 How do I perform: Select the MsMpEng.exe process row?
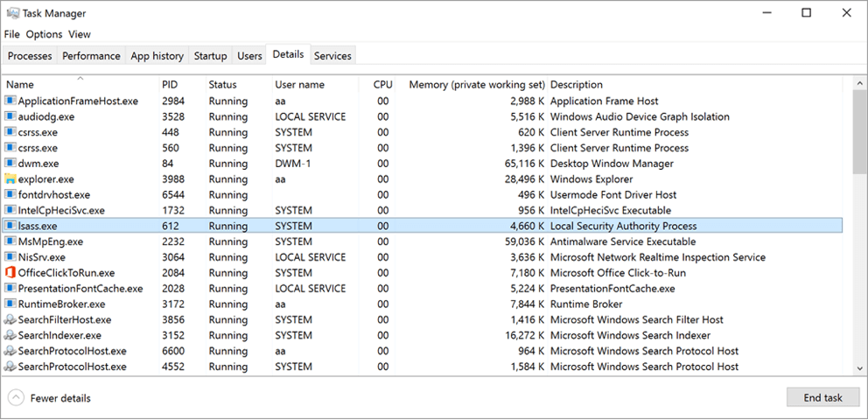point(423,241)
